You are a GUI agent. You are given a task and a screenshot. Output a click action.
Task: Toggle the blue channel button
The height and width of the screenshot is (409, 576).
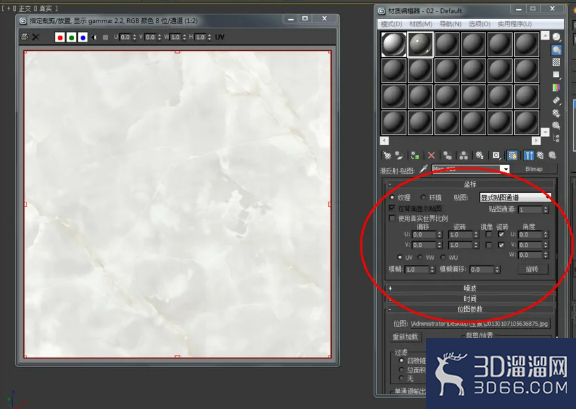click(x=83, y=37)
